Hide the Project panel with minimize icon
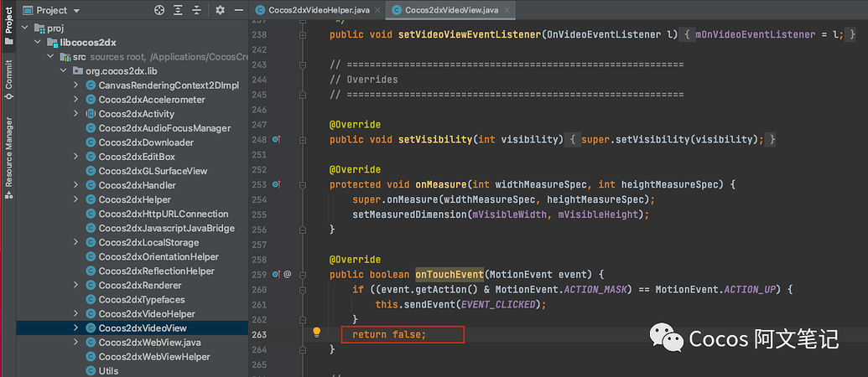Viewport: 868px width, 377px height. coord(238,10)
